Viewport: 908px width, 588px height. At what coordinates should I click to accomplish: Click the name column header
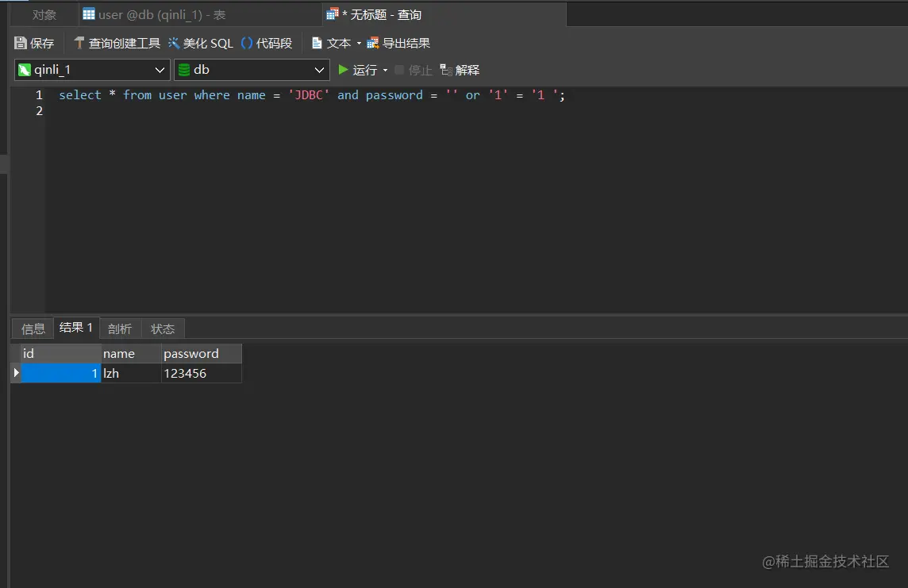131,353
